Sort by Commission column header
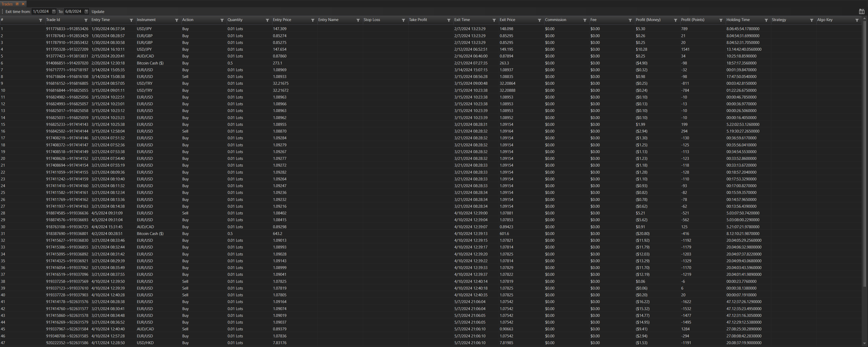Image resolution: width=868 pixels, height=347 pixels. 555,20
